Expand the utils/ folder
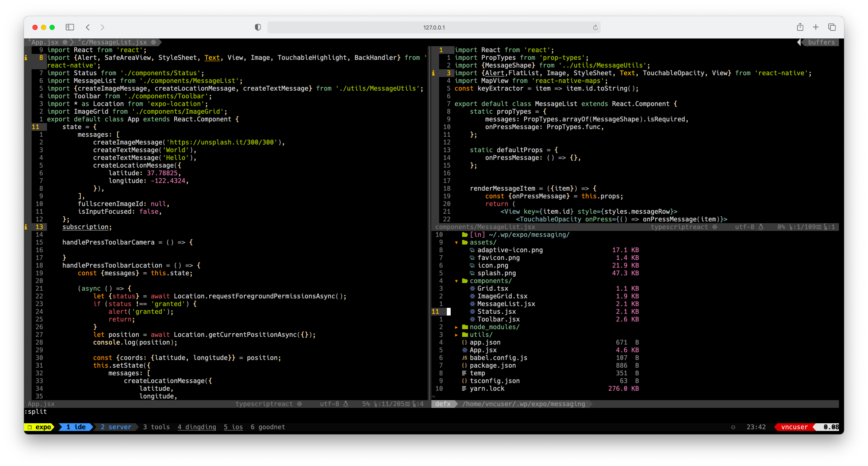Screen dimensions: 868x466 click(457, 335)
